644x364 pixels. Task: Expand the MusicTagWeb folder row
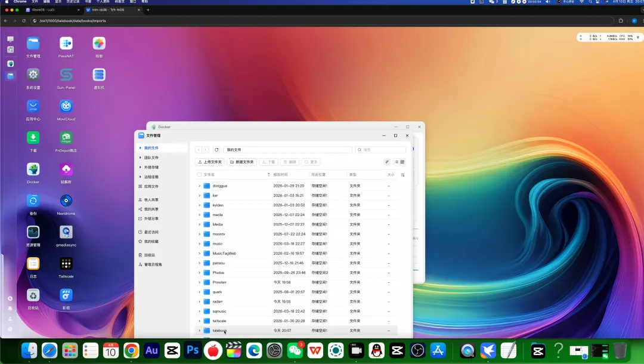200,254
